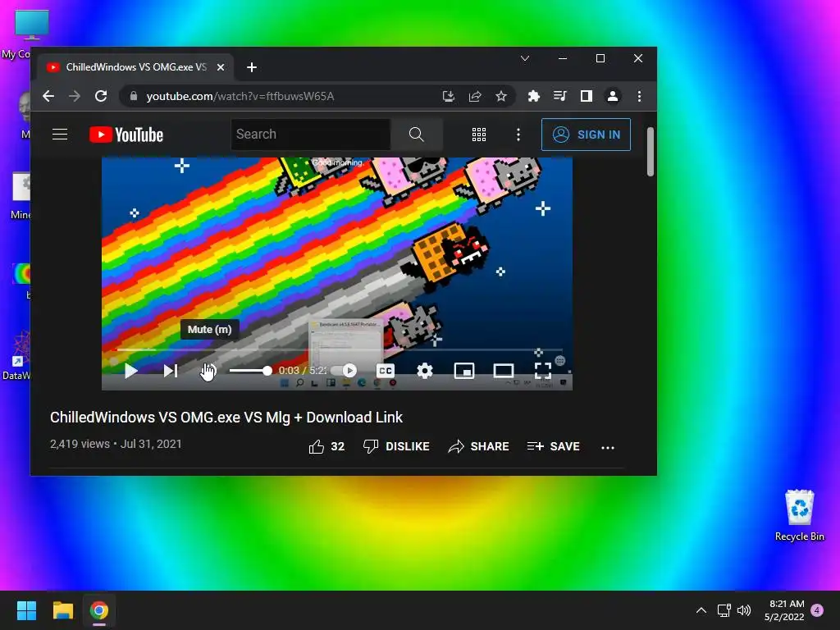Switch to theater mode
Screen dimensions: 840x630
504,370
